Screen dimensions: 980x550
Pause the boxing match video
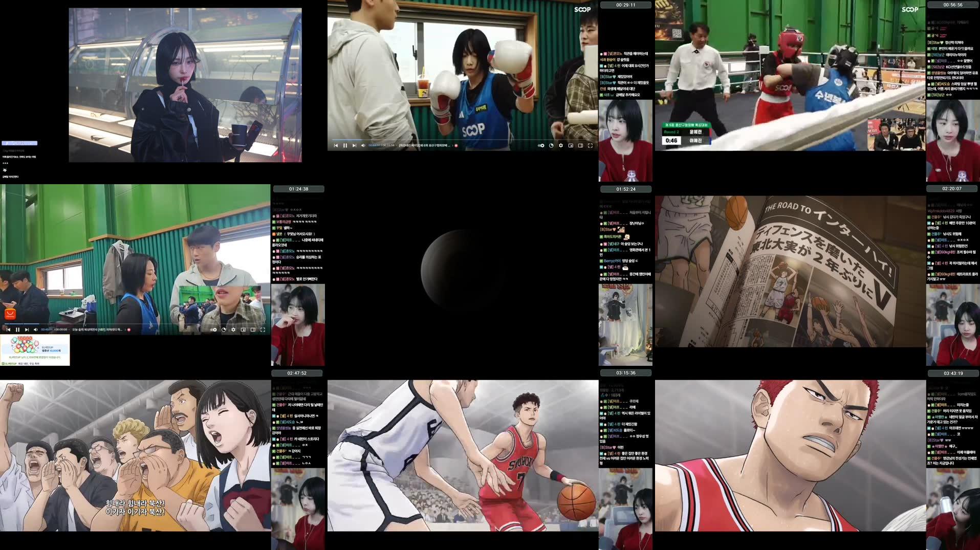coord(345,145)
